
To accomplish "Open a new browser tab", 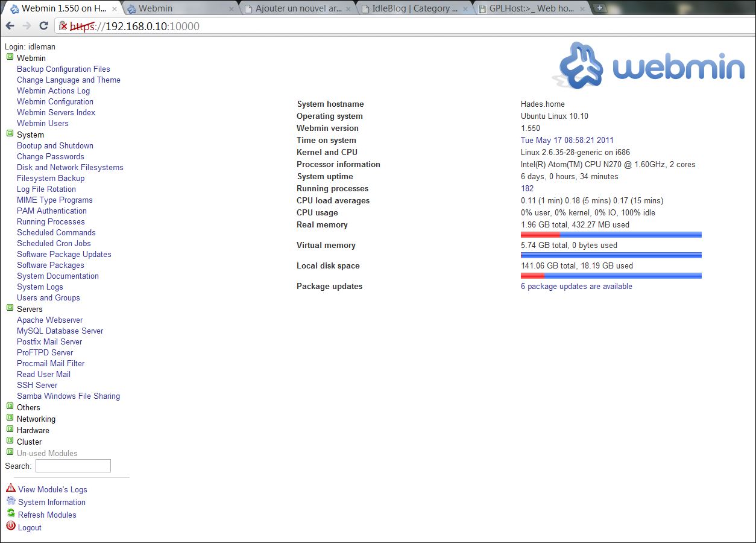I will pyautogui.click(x=599, y=8).
